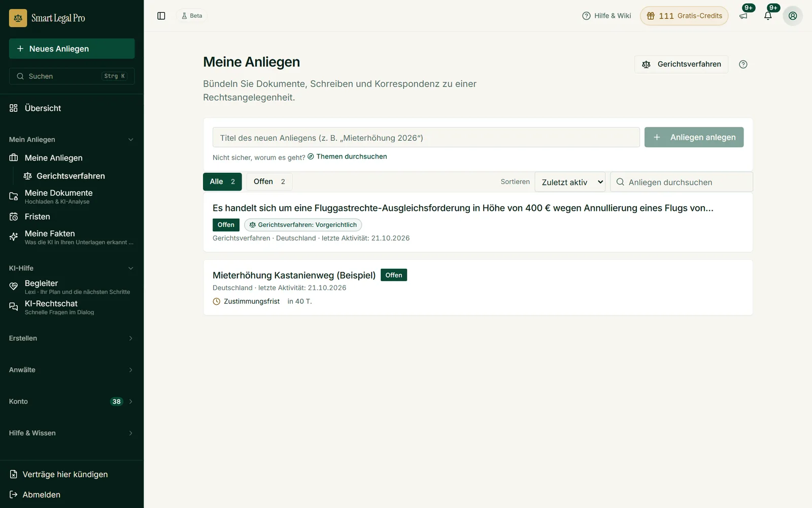Click the Smart Legal Pro logo icon
812x508 pixels.
pyautogui.click(x=18, y=18)
